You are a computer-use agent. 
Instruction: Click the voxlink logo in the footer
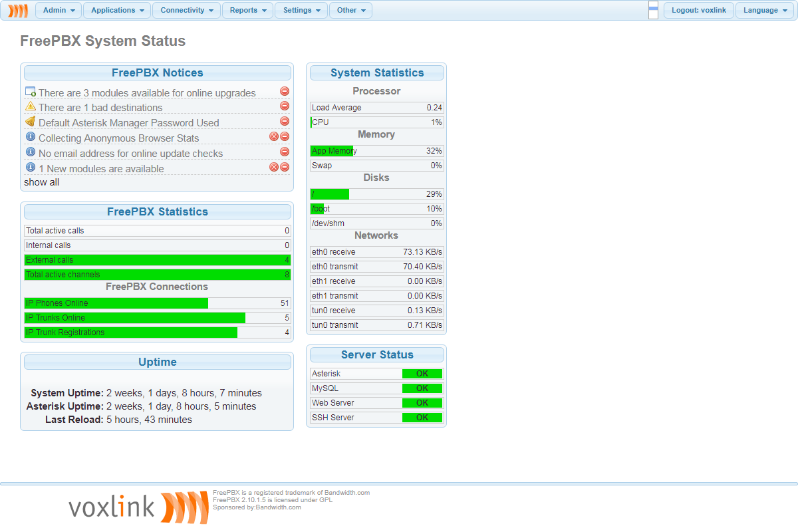coord(138,507)
